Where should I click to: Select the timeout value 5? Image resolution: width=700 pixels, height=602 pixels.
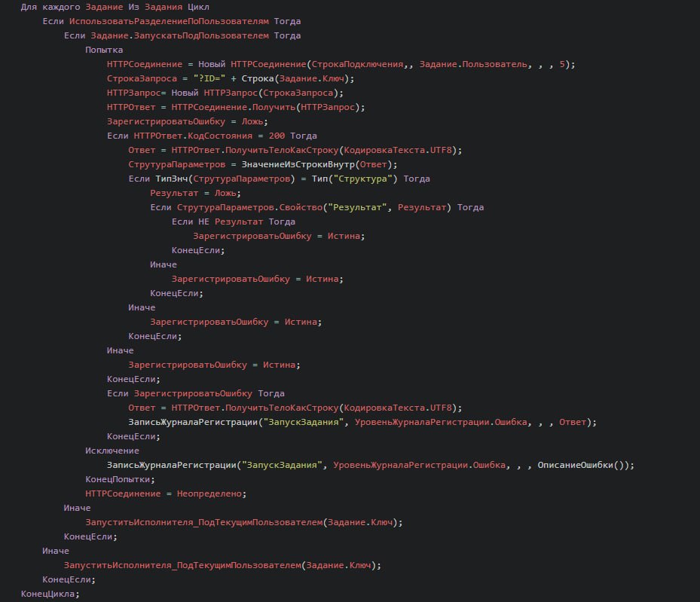click(x=562, y=64)
